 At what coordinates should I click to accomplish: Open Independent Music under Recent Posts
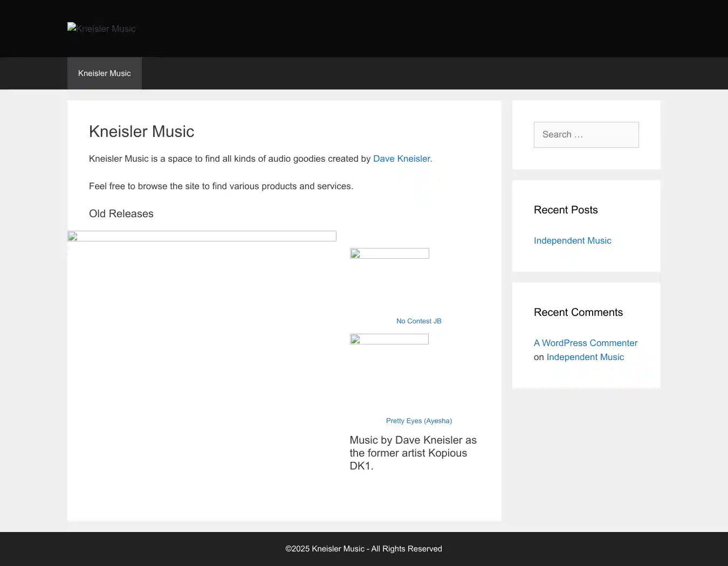[x=572, y=240]
